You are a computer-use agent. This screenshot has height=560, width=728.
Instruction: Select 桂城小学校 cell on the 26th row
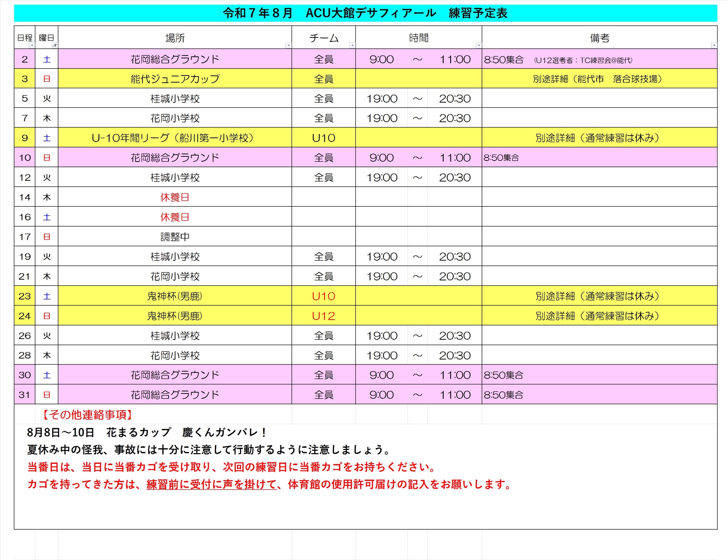[175, 335]
